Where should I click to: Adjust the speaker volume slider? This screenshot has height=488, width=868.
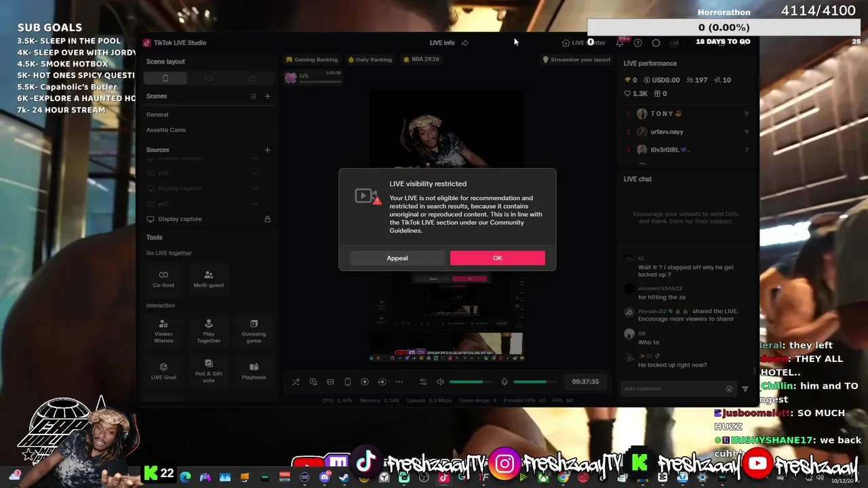click(x=471, y=382)
